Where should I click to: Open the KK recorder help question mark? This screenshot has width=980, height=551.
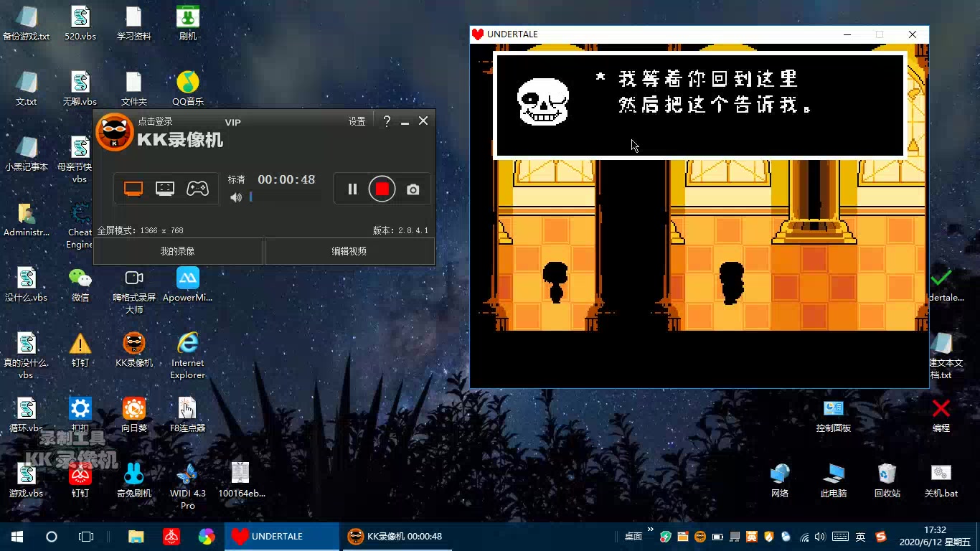[387, 121]
